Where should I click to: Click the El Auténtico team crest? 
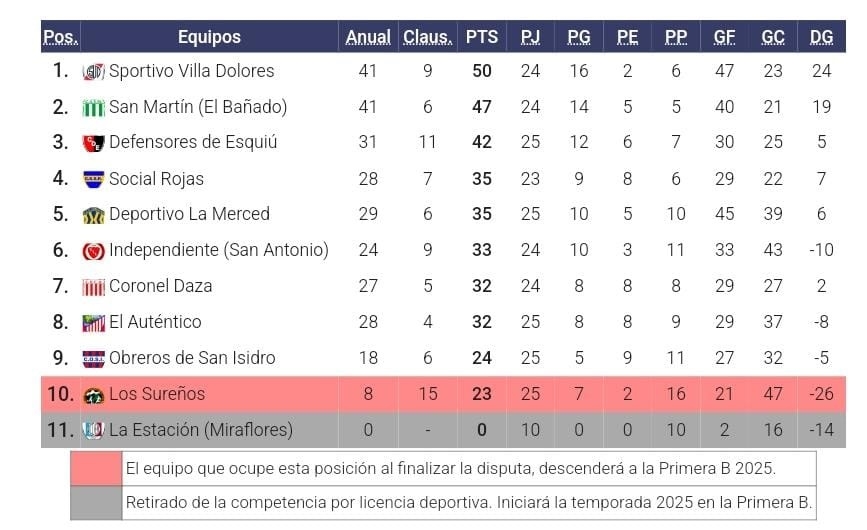[x=94, y=323]
